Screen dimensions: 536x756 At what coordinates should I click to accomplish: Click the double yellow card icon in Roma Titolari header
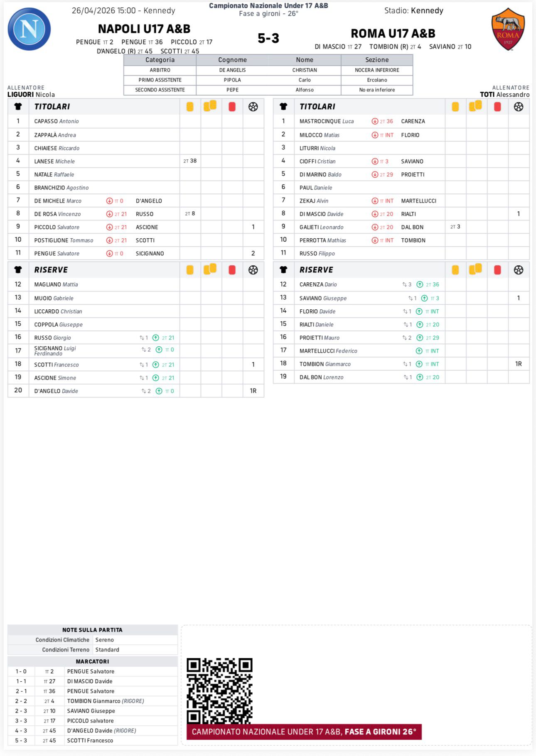[x=475, y=106]
